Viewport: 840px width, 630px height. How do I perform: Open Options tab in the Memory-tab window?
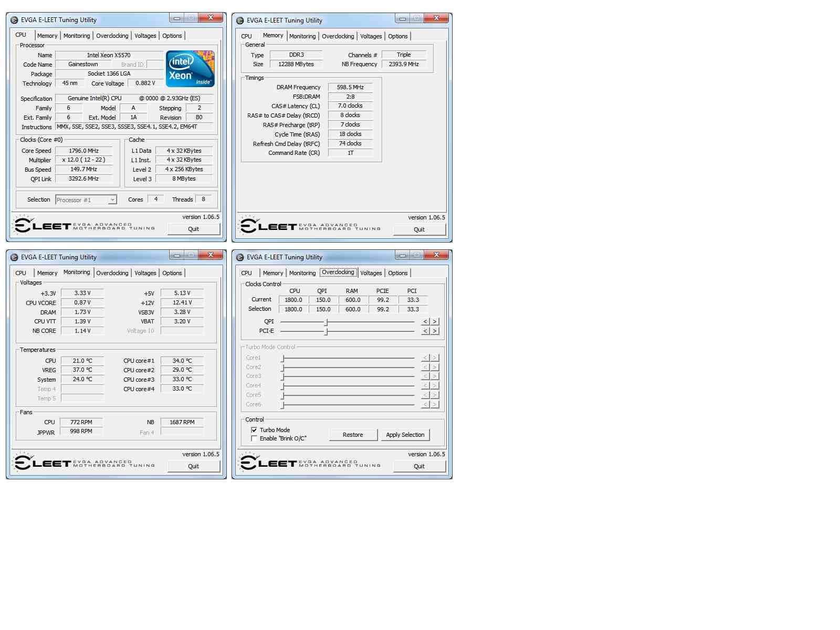point(398,37)
